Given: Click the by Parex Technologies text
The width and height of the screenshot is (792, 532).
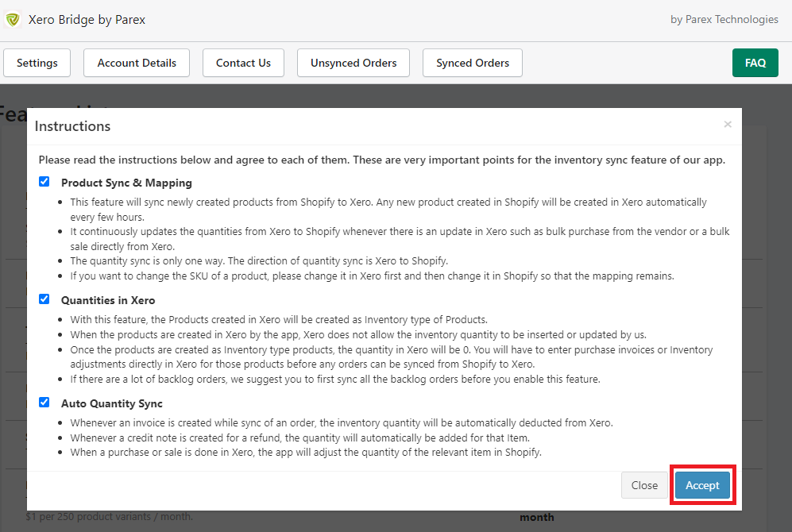Looking at the screenshot, I should click(724, 20).
